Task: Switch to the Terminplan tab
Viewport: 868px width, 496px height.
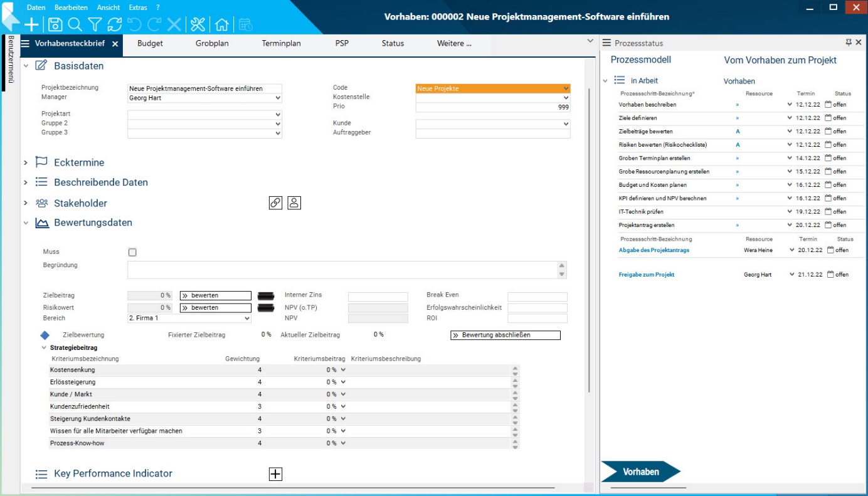Action: tap(282, 43)
